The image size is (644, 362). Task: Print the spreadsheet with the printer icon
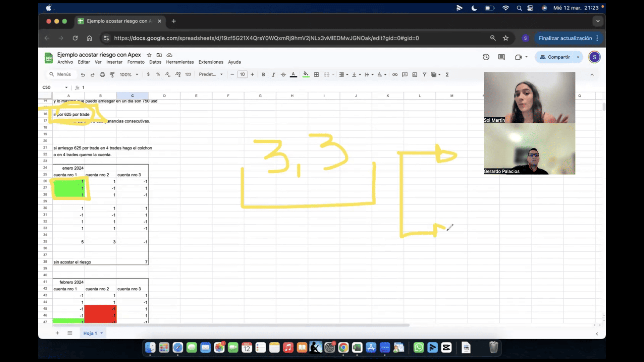[x=102, y=74]
